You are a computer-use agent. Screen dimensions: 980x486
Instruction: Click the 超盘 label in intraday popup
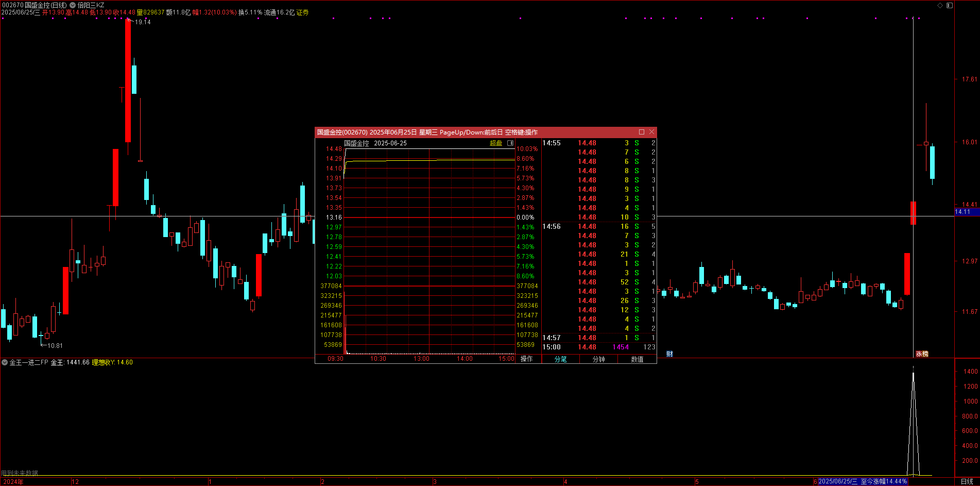pos(495,143)
